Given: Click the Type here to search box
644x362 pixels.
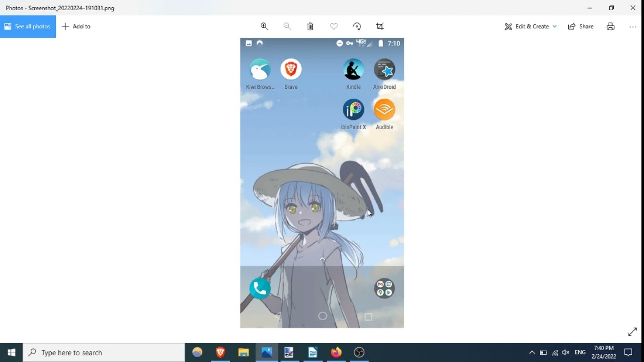Looking at the screenshot, I should pyautogui.click(x=104, y=352).
